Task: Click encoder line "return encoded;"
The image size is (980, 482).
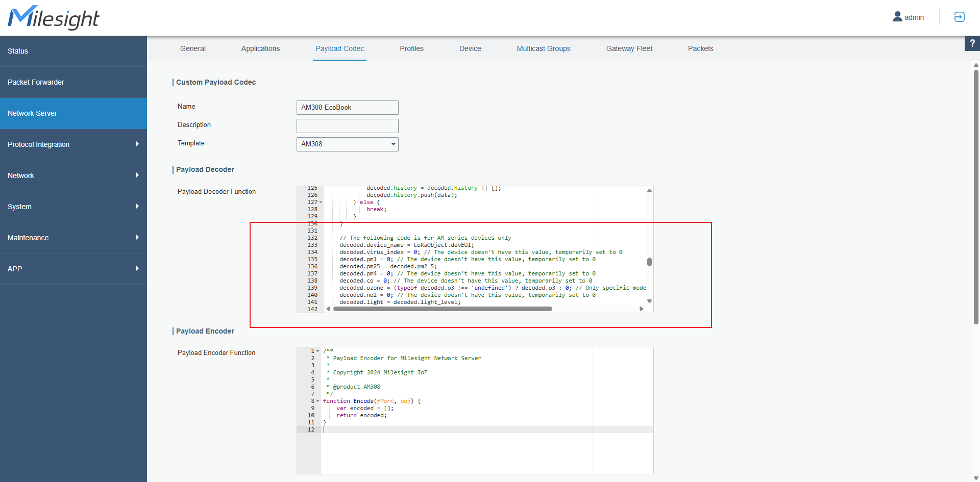Action: pyautogui.click(x=361, y=416)
